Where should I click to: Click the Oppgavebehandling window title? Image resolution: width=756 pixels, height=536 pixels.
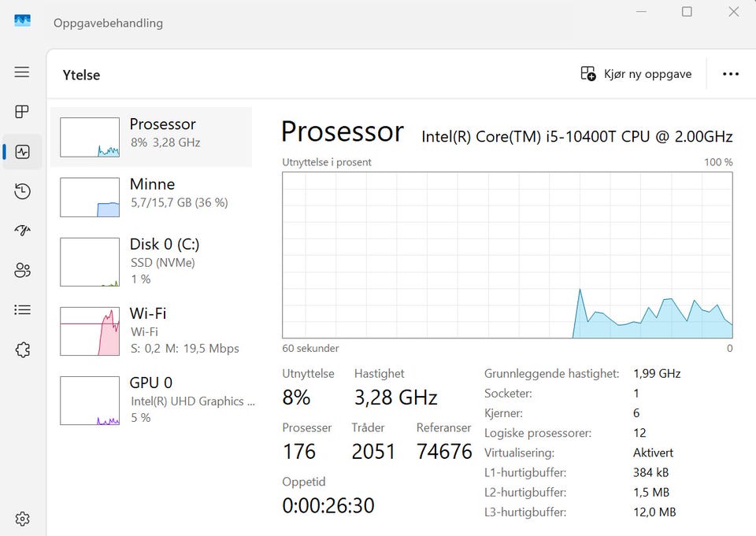108,23
